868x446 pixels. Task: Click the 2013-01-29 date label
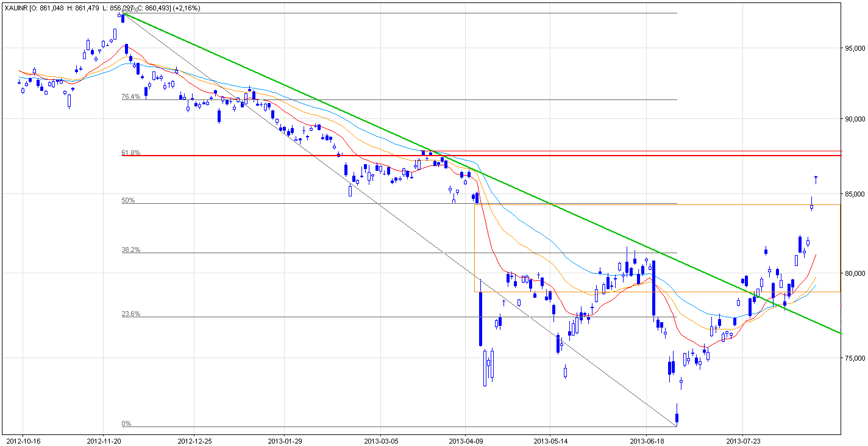(284, 440)
